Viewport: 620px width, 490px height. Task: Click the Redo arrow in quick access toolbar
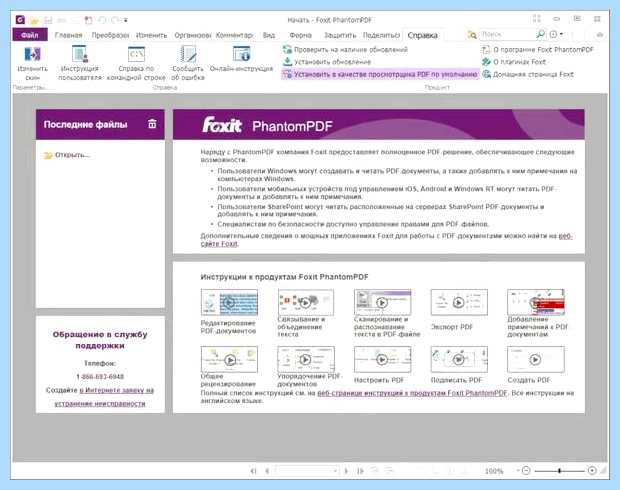tap(115, 20)
